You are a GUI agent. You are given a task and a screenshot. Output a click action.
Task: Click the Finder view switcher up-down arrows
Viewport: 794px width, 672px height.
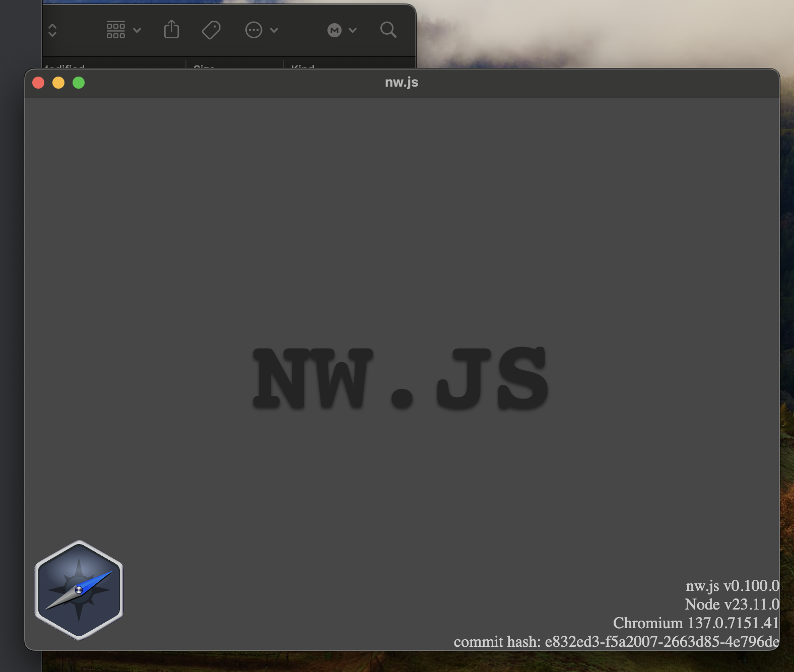[x=52, y=30]
